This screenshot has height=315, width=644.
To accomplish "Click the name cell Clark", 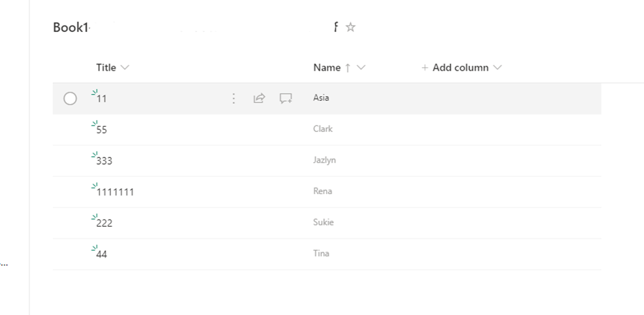I will pos(323,129).
